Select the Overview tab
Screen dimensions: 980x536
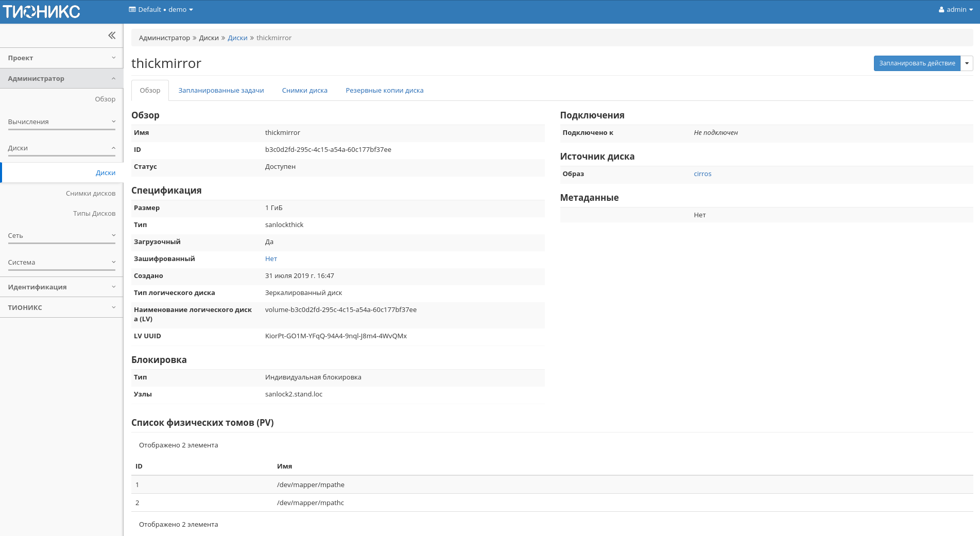[150, 91]
